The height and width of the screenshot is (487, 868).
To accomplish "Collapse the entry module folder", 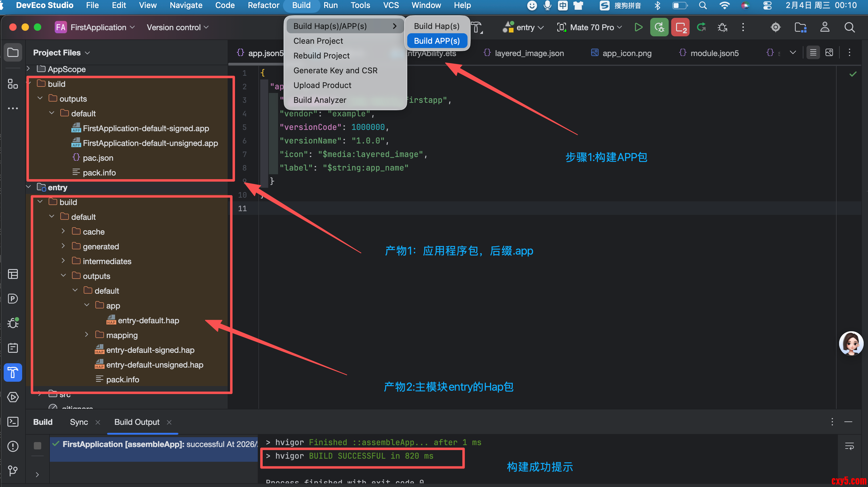I will pos(29,187).
